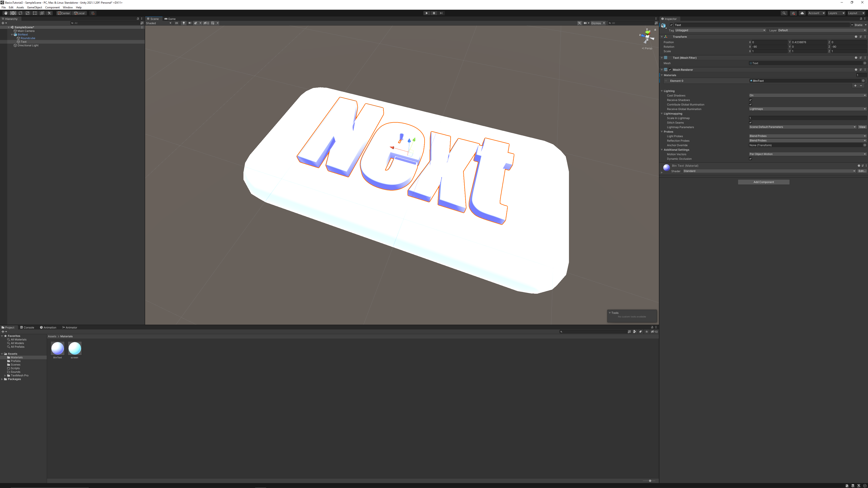This screenshot has width=868, height=488.
Task: Select the Rotate tool in the toolbar
Action: coord(20,13)
